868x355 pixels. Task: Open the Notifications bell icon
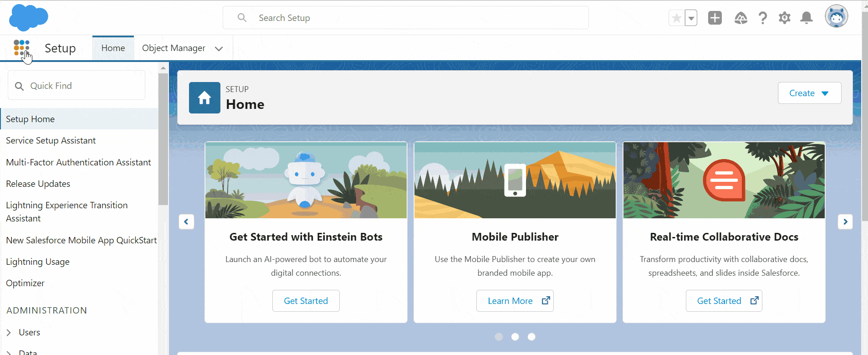[807, 18]
